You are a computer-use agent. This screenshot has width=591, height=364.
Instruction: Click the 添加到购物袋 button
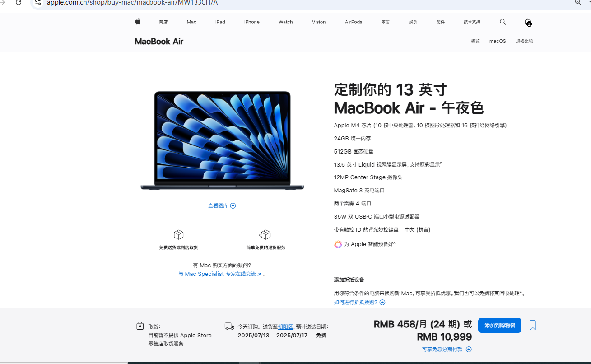point(500,326)
